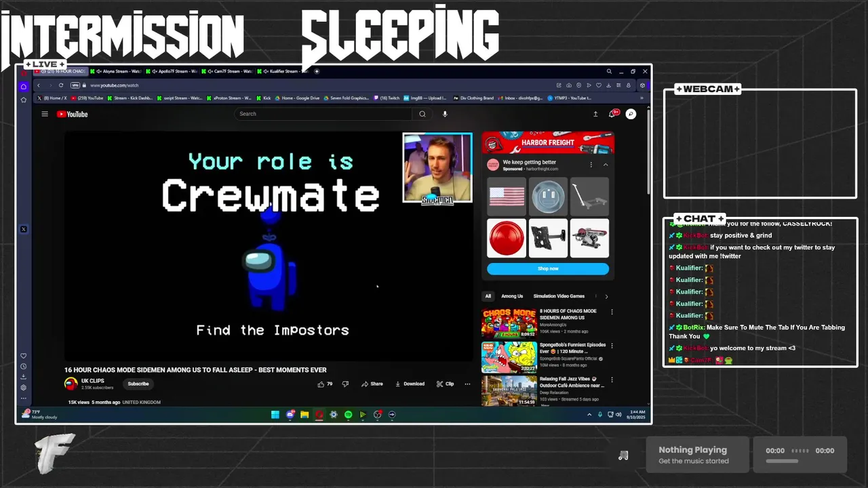
Task: Start voice search with the microphone
Action: [445, 114]
